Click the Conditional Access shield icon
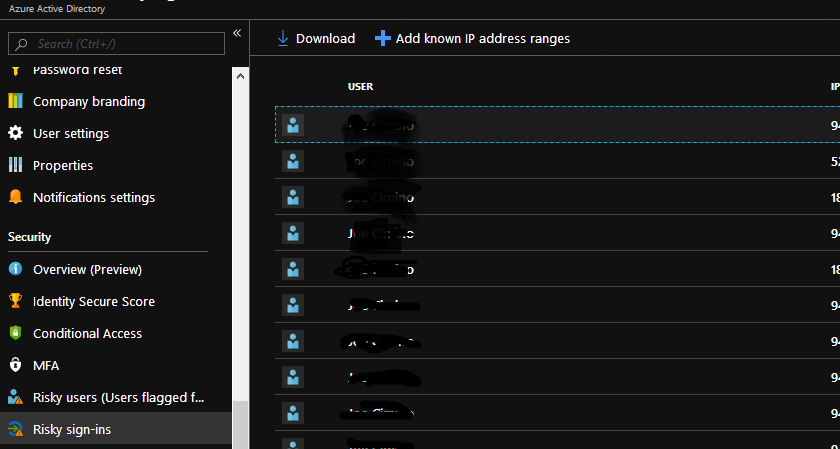 coord(16,333)
